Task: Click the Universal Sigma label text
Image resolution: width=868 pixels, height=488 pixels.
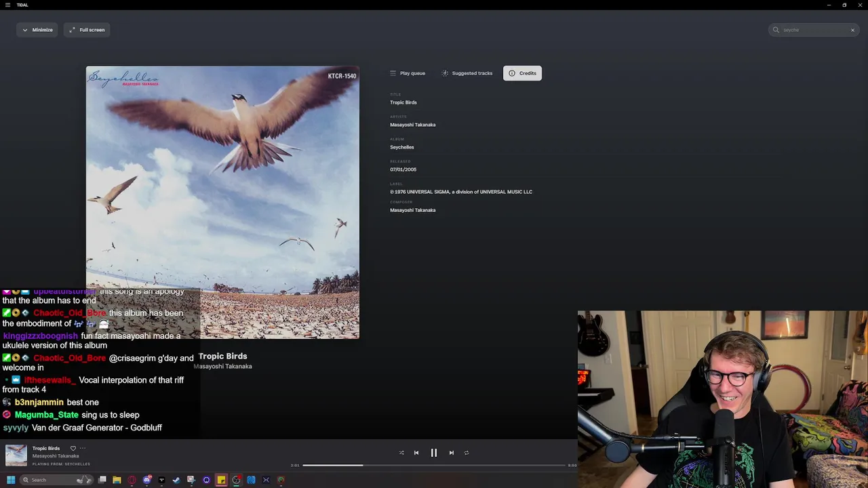Action: pyautogui.click(x=461, y=192)
